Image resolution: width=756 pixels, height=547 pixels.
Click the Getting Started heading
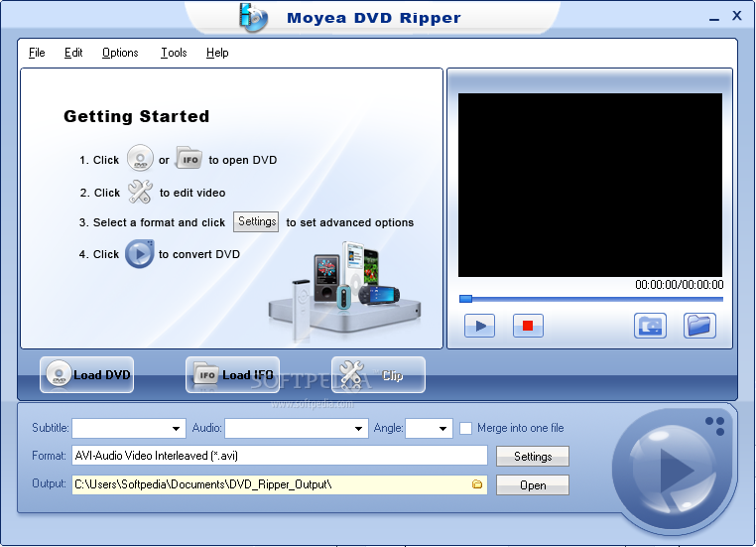click(137, 116)
